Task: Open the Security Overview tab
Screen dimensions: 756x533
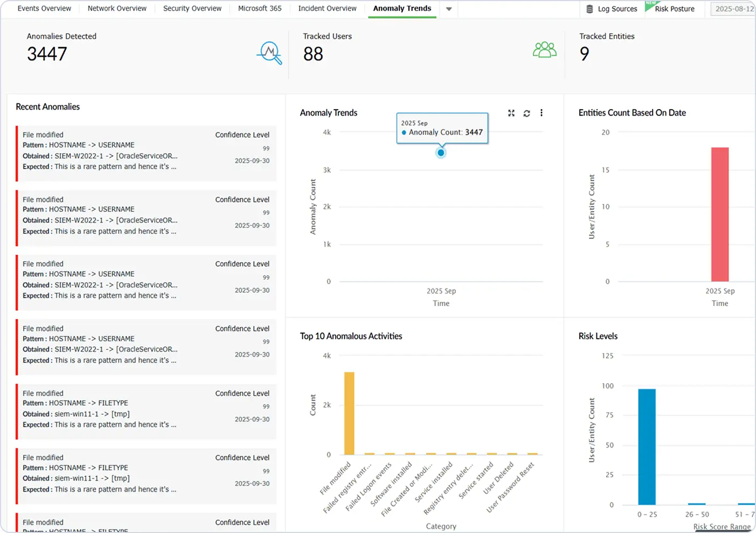Action: [x=192, y=9]
